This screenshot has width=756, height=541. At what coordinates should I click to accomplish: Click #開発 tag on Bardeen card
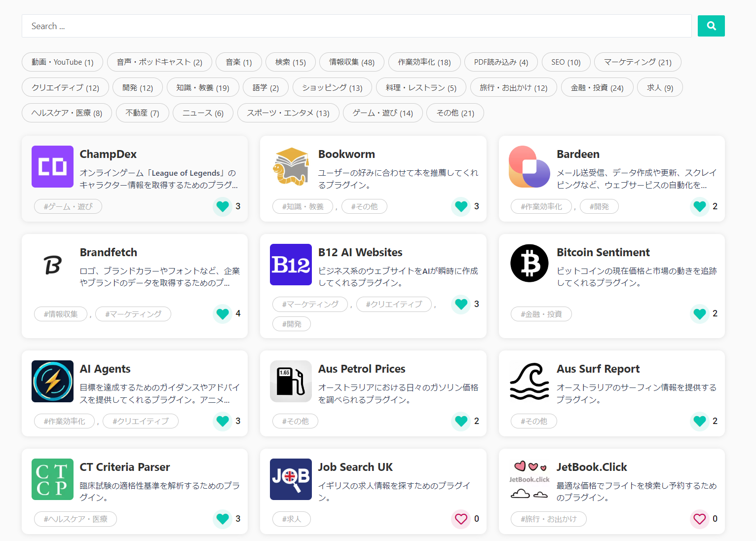pyautogui.click(x=599, y=206)
